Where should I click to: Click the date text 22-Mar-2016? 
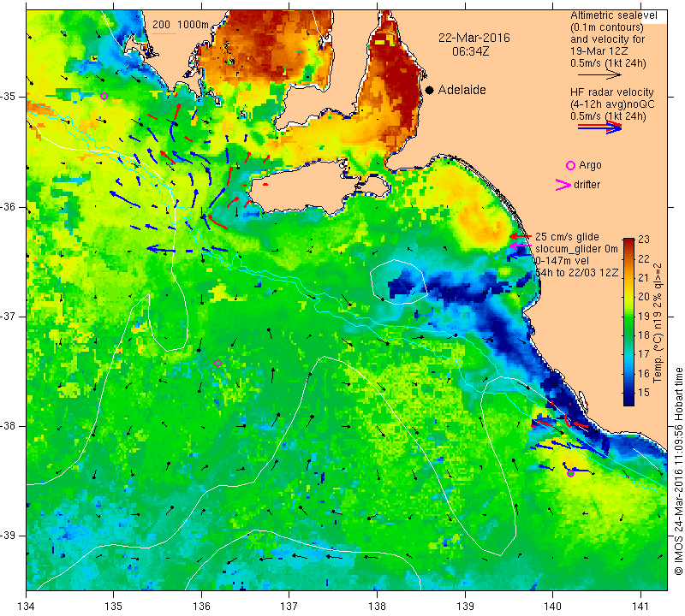474,38
